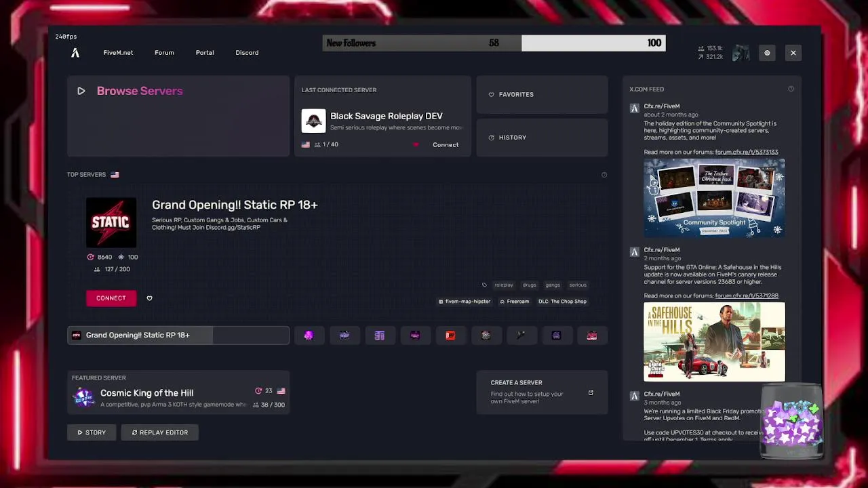
Task: Open Grand Opening!! Static RP 18+ title
Action: 235,205
